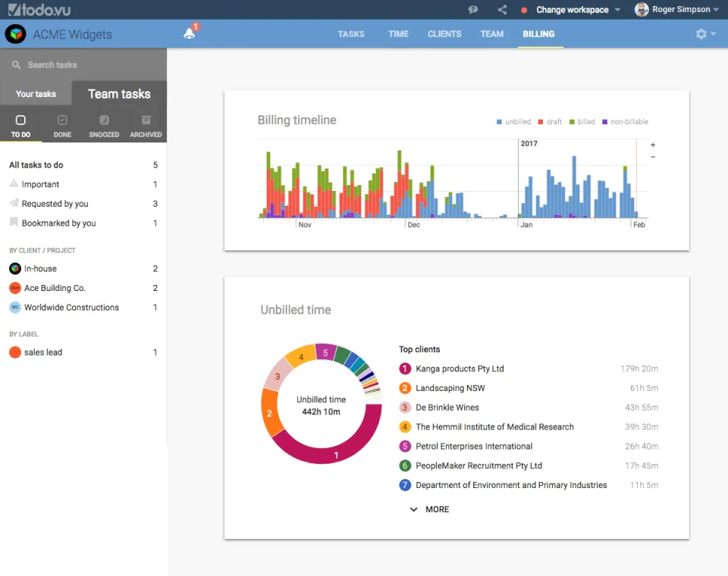Click the Ace Building Co. client icon
Screen dimensions: 728x576
15,288
